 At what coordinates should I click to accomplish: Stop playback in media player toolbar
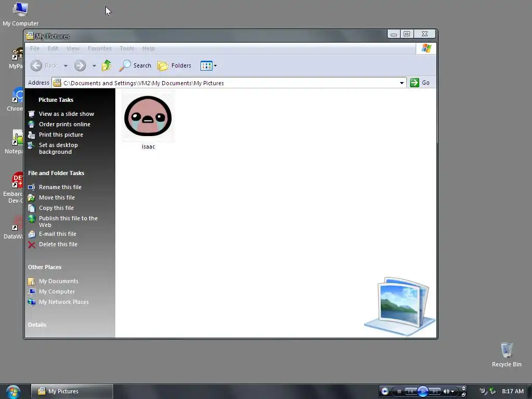pyautogui.click(x=399, y=391)
